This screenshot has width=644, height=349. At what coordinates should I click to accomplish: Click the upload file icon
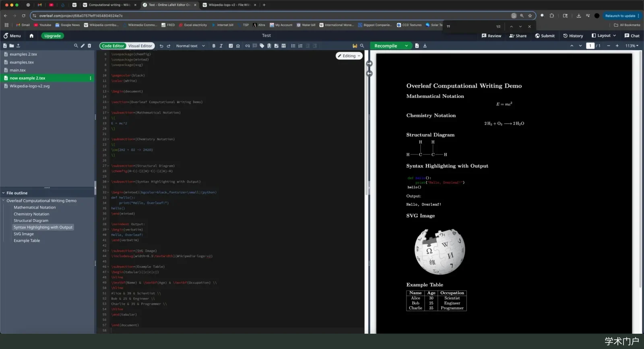(18, 46)
